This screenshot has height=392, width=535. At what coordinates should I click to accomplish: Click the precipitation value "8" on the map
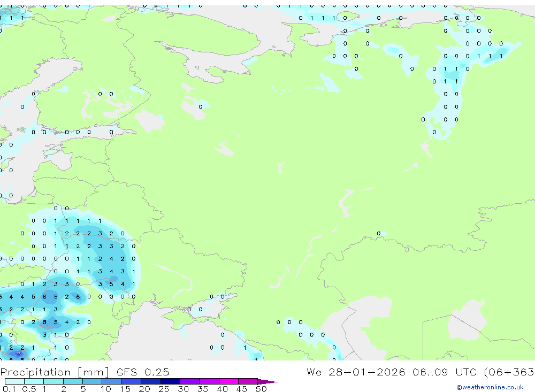pyautogui.click(x=44, y=322)
